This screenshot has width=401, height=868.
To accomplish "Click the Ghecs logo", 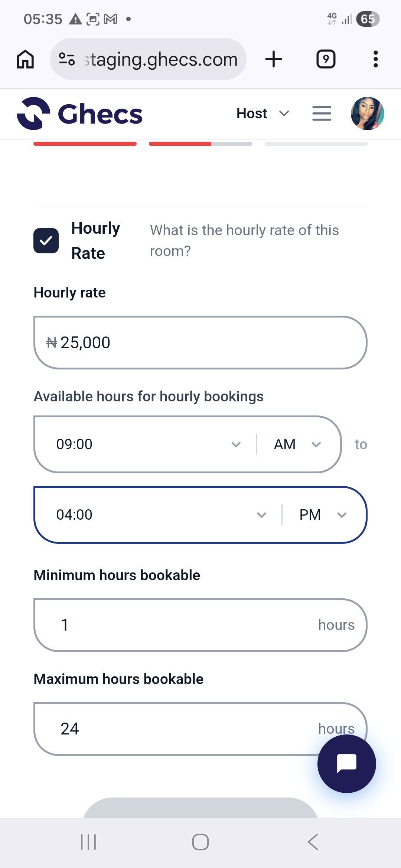I will tap(79, 114).
